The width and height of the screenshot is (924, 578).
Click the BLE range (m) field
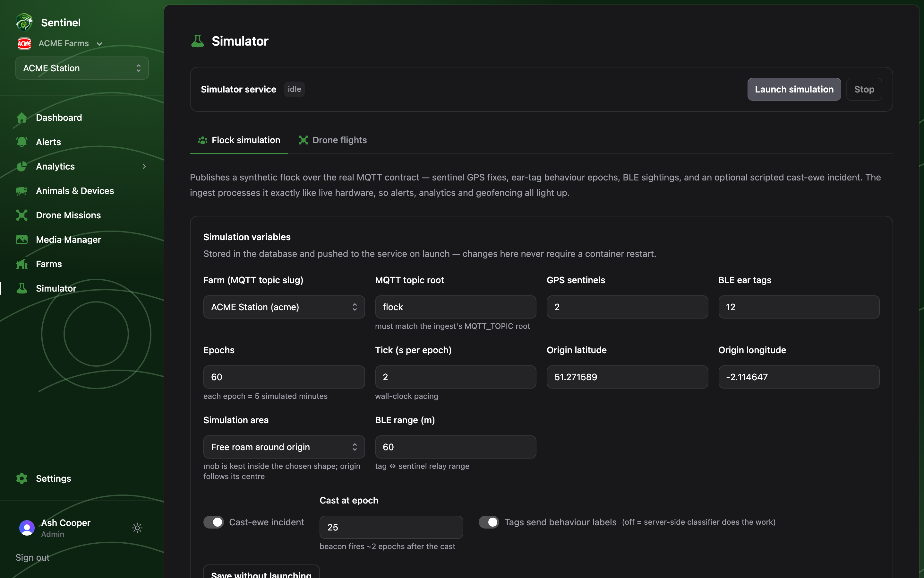point(456,447)
